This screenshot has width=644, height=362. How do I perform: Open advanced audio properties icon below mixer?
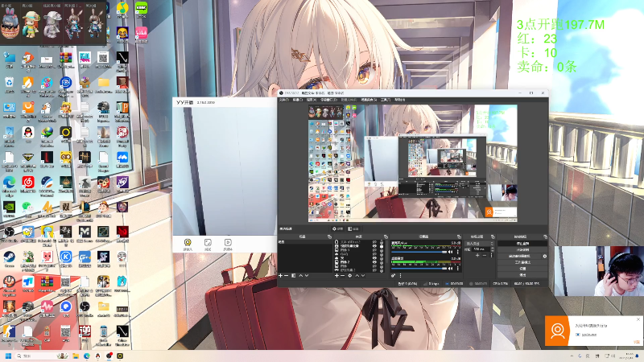point(393,275)
